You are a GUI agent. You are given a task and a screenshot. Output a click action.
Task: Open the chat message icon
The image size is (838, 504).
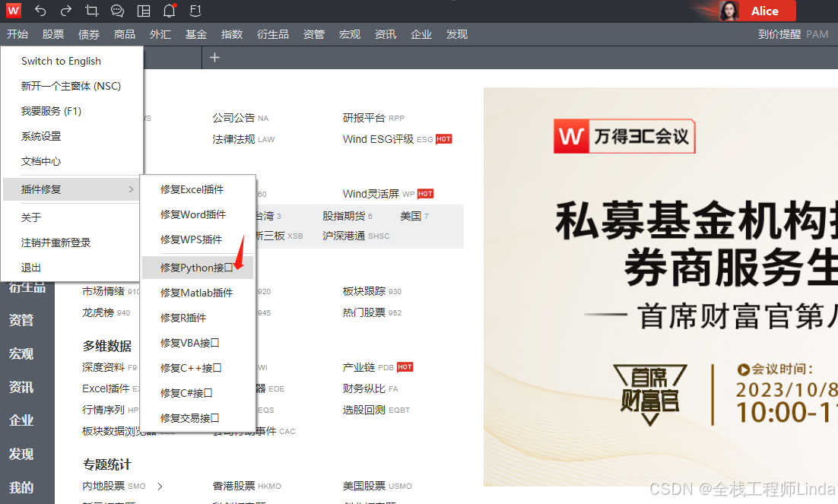[x=117, y=11]
